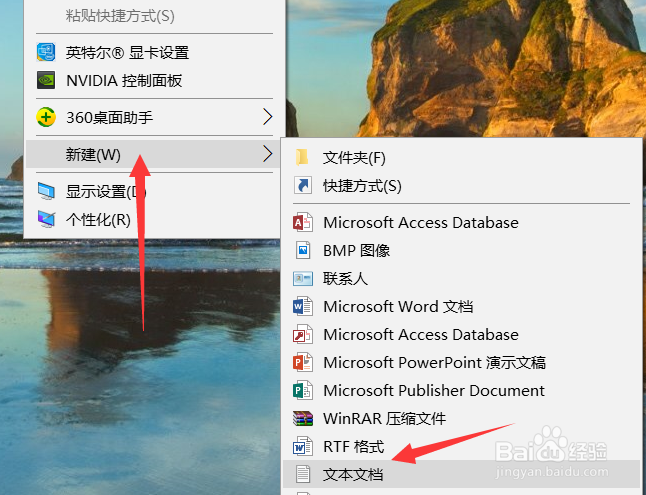Click the 360 desktop assistant green icon

tap(46, 117)
